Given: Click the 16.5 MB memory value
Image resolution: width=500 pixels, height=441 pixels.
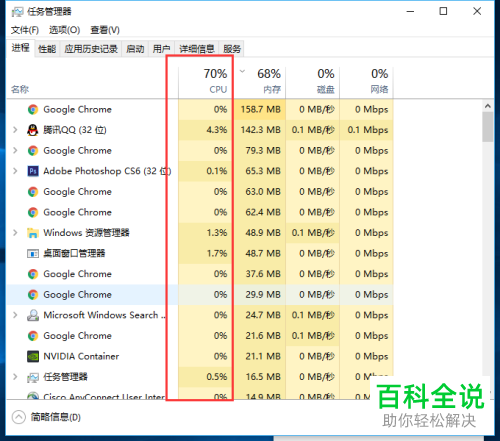Looking at the screenshot, I should click(263, 377).
